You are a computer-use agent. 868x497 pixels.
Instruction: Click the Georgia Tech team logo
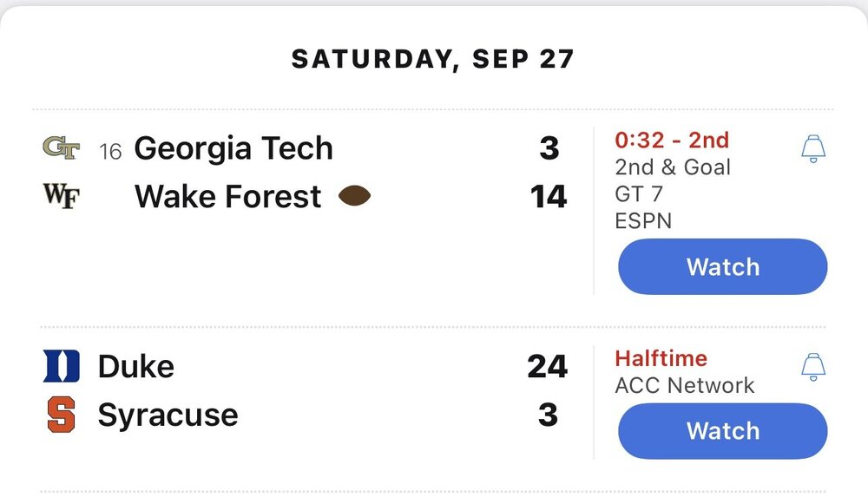click(x=60, y=148)
